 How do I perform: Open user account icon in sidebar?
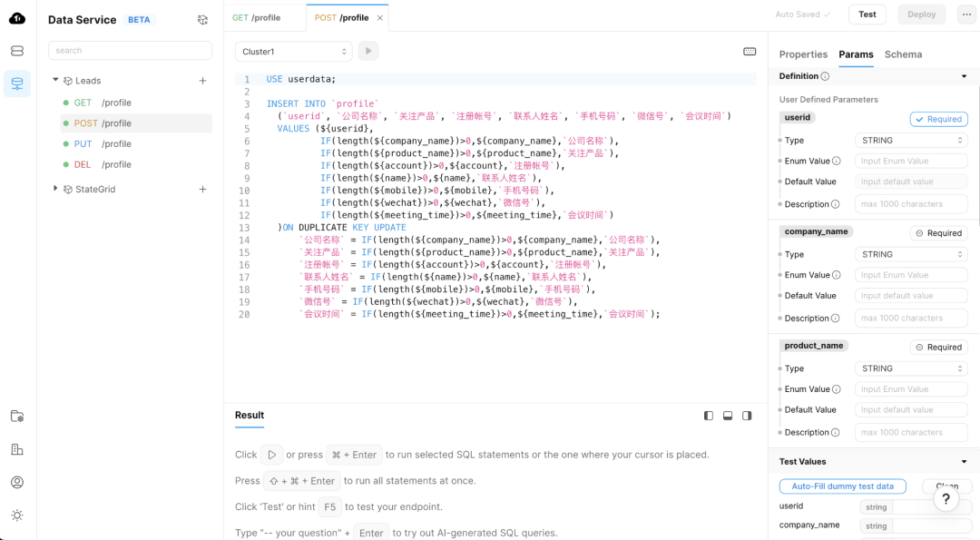point(17,483)
